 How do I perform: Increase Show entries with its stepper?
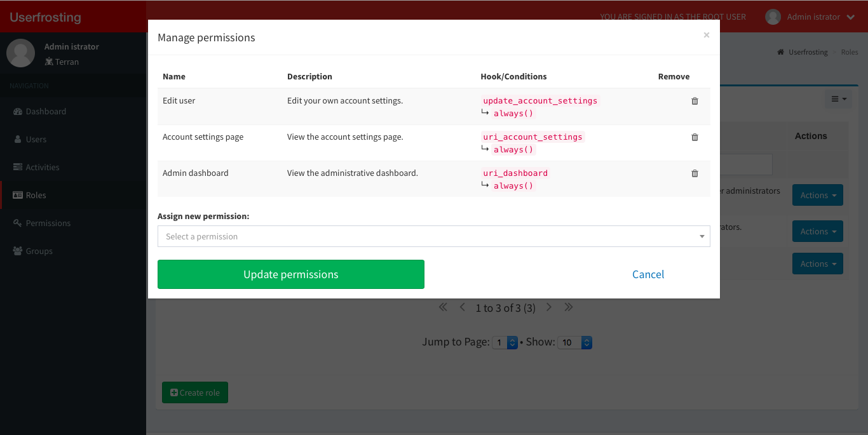pyautogui.click(x=585, y=339)
